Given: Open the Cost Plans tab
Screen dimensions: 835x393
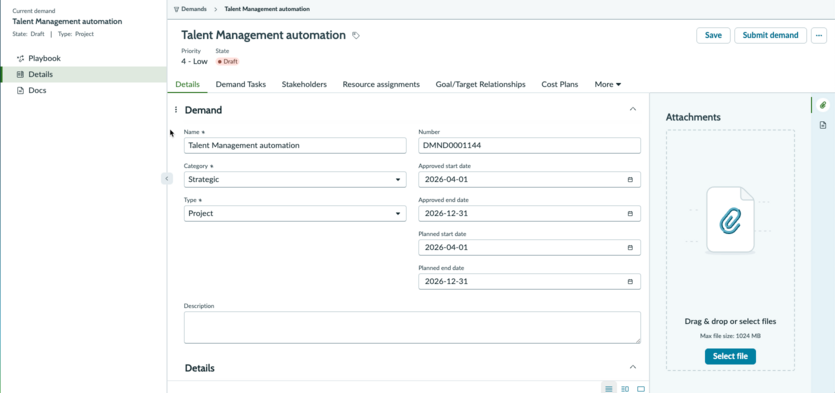Looking at the screenshot, I should click(560, 84).
